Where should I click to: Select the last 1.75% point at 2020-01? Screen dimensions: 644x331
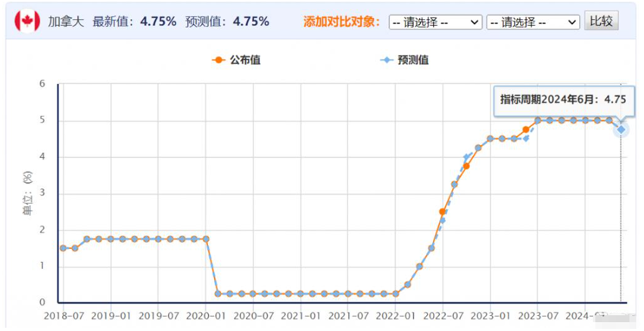point(206,239)
